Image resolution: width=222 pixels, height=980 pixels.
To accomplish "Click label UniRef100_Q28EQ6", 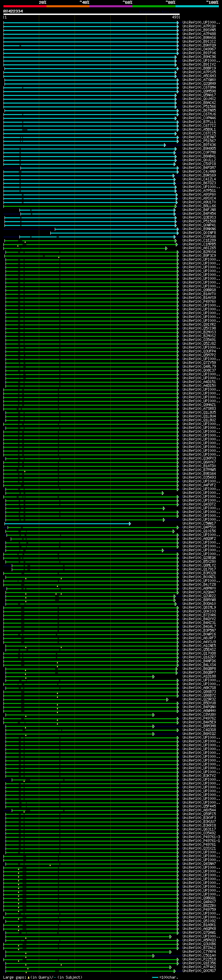I will click(199, 557).
